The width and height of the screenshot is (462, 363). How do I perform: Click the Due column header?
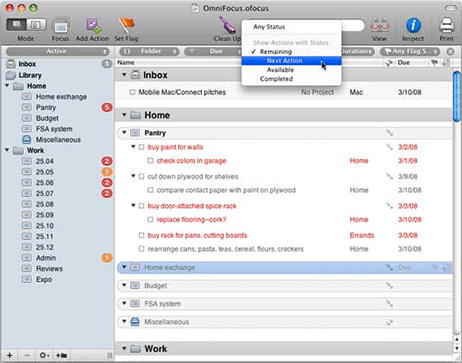pos(403,62)
